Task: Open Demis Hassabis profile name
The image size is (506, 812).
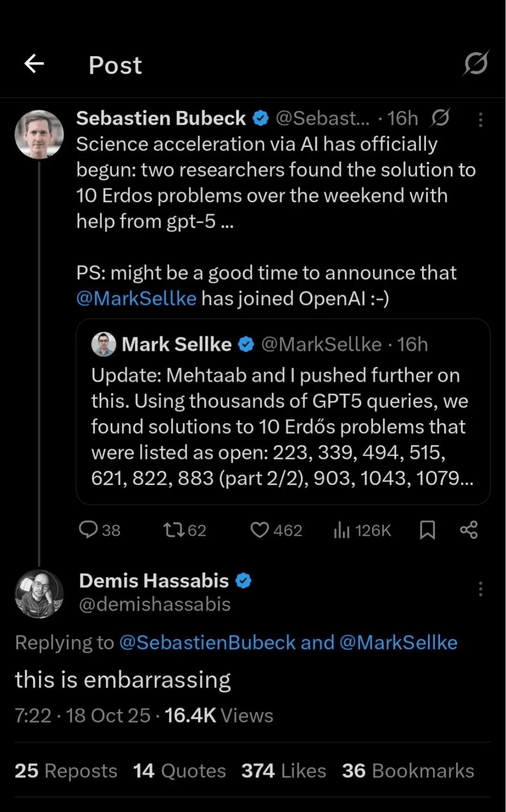Action: pos(154,581)
